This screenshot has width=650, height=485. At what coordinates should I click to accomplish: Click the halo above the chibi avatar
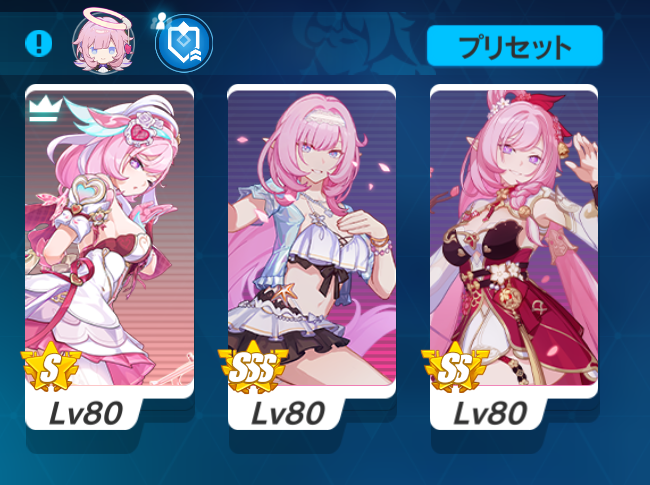107,19
